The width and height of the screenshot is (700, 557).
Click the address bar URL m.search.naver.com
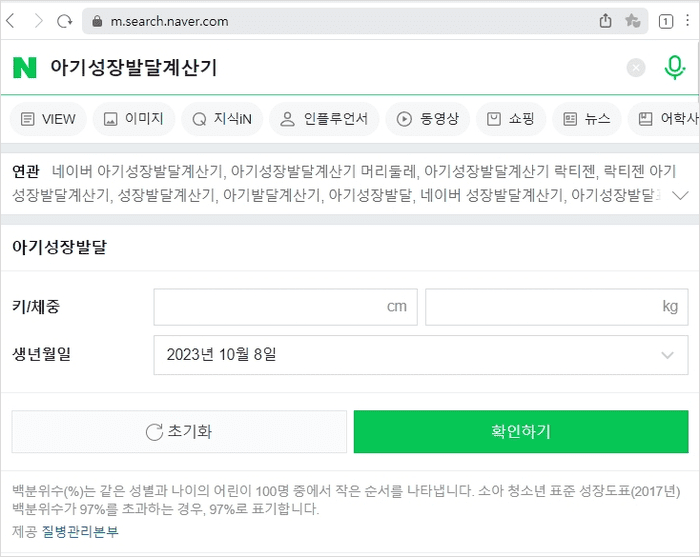click(x=169, y=21)
